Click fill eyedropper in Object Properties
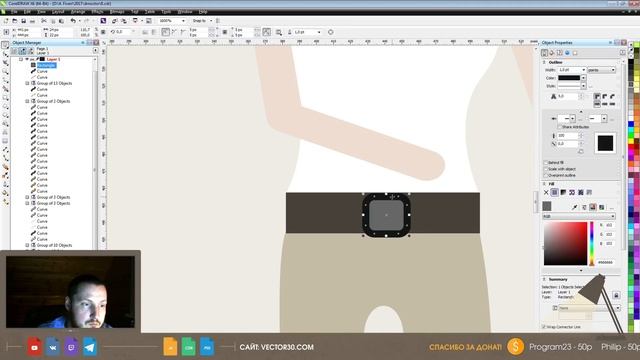Image resolution: width=640 pixels, height=360 pixels. pos(575,207)
